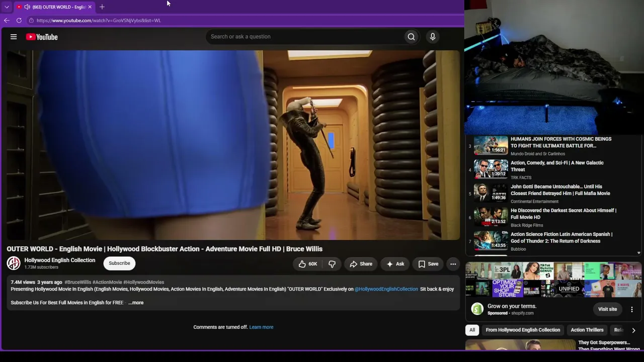The height and width of the screenshot is (362, 644).
Task: Dislike the video with thumbs down
Action: [x=332, y=264]
